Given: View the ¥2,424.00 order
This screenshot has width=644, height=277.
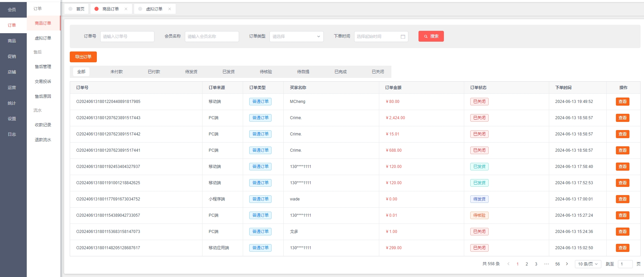Looking at the screenshot, I should click(x=623, y=118).
